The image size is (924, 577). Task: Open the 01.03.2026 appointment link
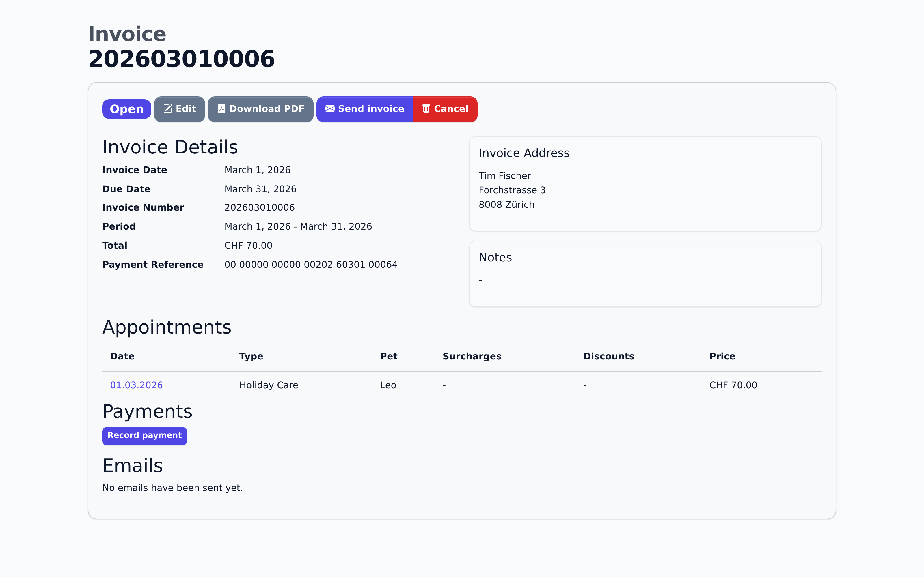click(136, 385)
